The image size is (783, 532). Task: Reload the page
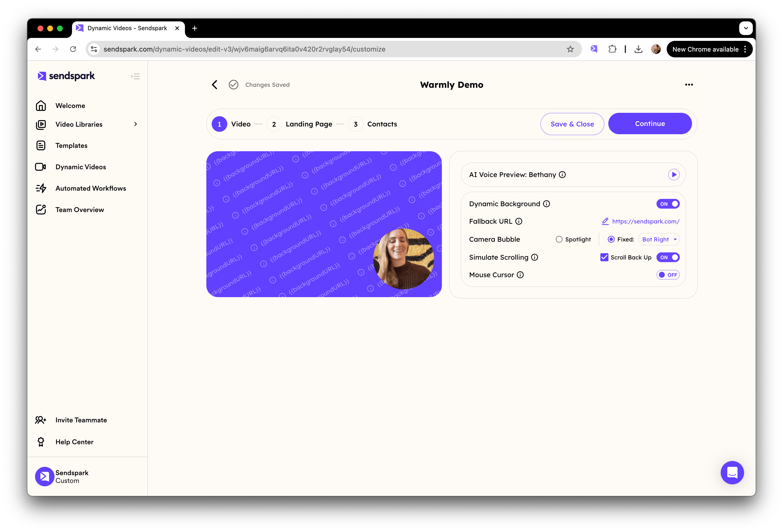(73, 49)
